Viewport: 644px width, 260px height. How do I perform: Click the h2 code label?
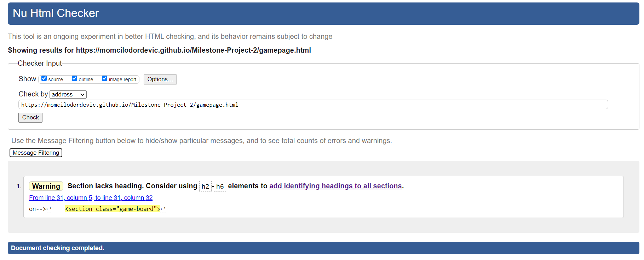(x=205, y=186)
